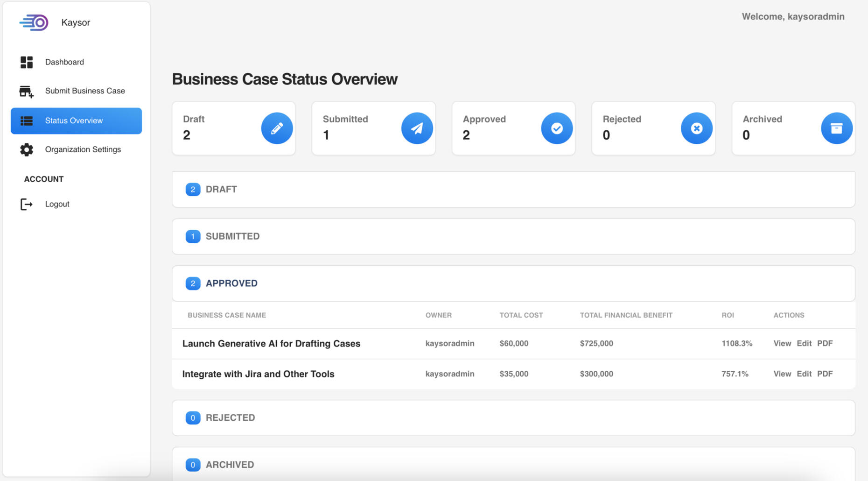Open Dashboard from the sidebar

(x=64, y=62)
